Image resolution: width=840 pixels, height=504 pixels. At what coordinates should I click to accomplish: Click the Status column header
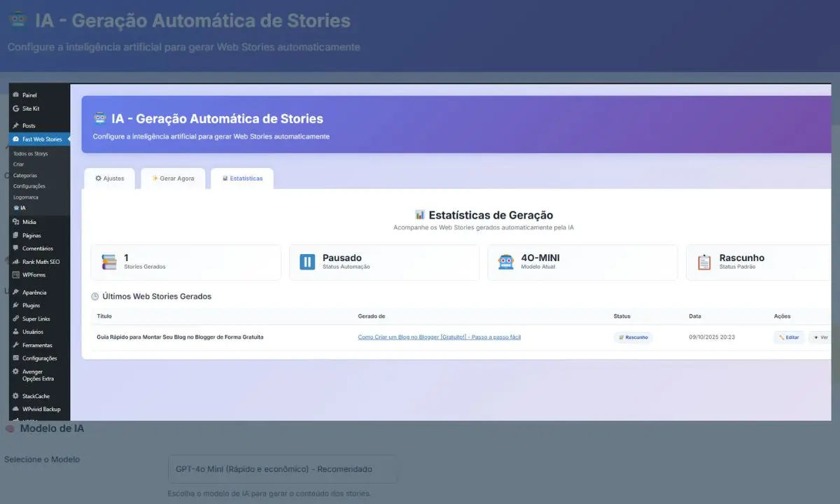(622, 316)
